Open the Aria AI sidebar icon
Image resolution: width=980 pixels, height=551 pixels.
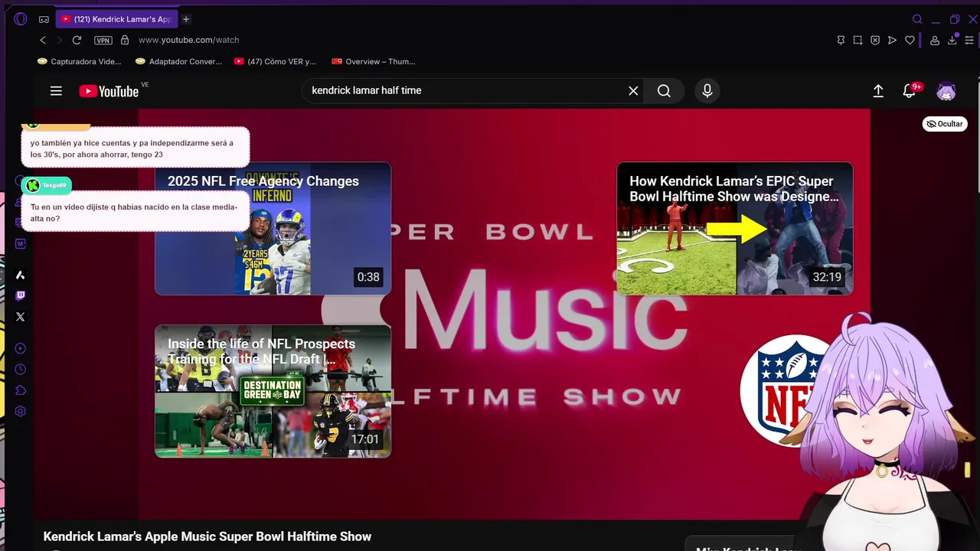click(21, 275)
